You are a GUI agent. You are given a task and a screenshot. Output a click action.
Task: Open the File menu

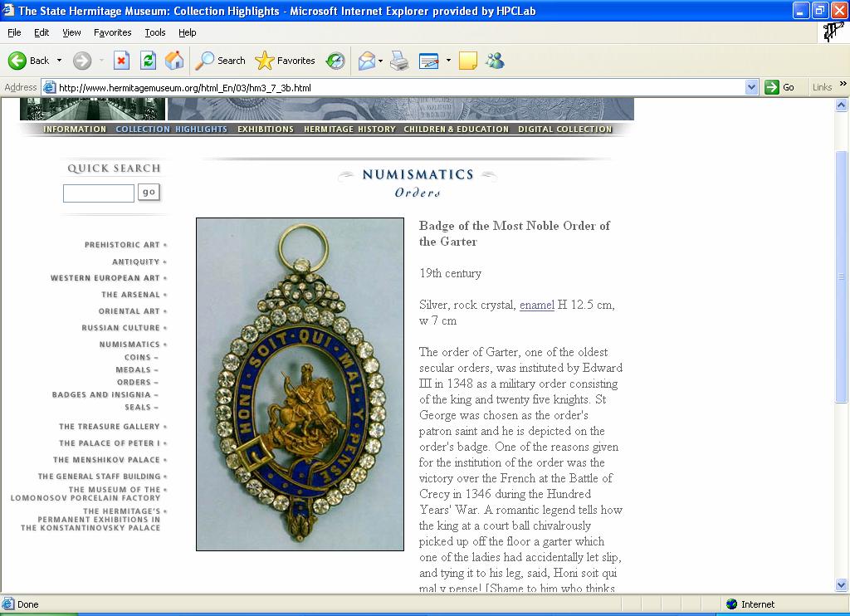(x=14, y=32)
